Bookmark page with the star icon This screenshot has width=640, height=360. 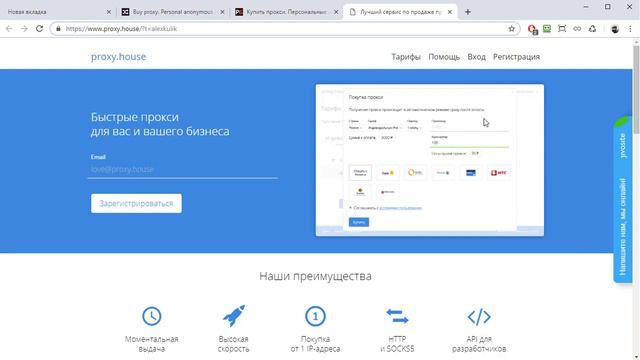tap(511, 29)
